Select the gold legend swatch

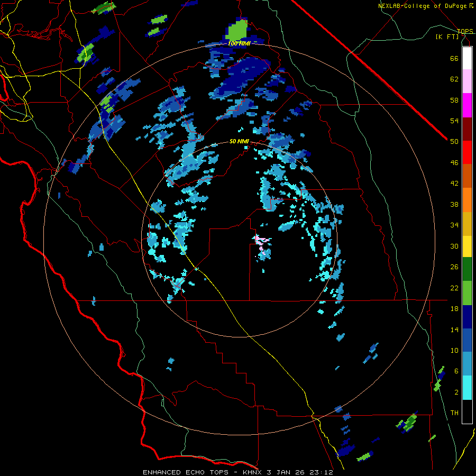click(x=467, y=223)
